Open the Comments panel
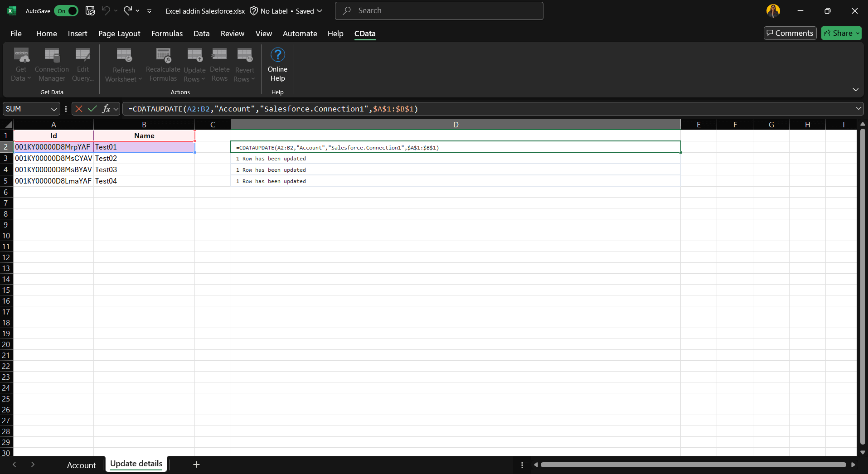The image size is (868, 474). click(x=789, y=33)
